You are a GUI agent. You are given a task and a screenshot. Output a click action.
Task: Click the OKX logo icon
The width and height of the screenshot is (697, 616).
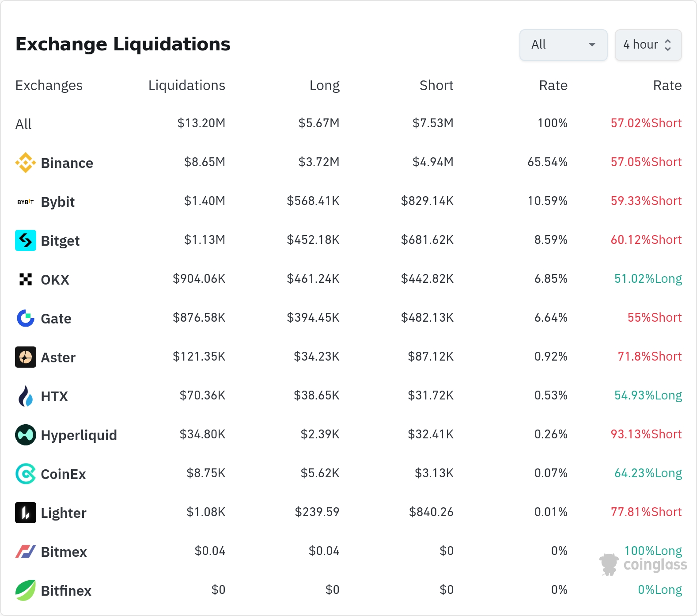(26, 279)
